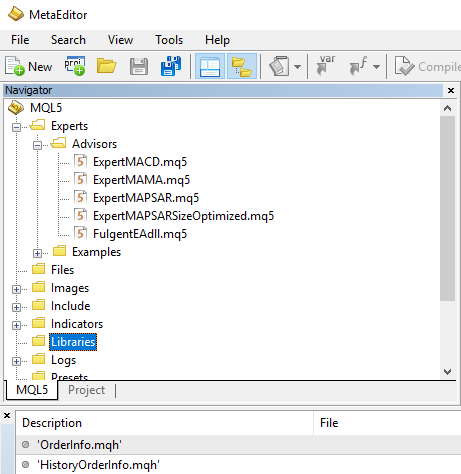Click the Compile button
The width and height of the screenshot is (461, 474).
coord(428,66)
